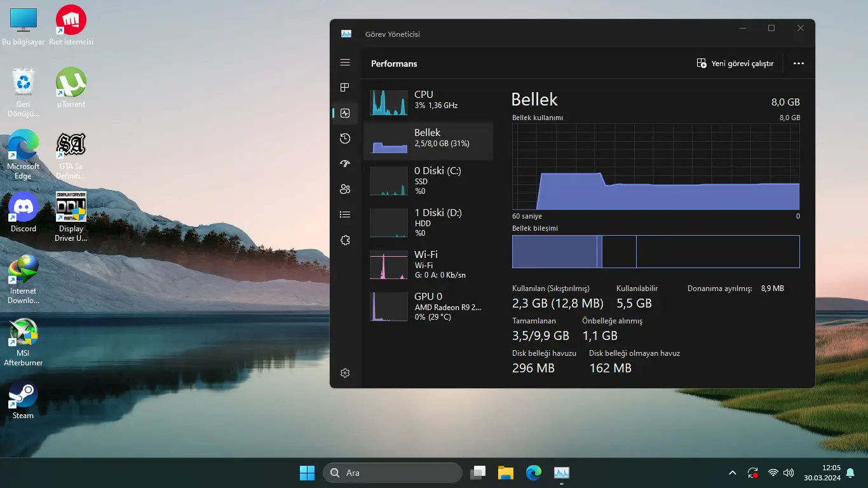
Task: Select the Wi-Fi network entry
Action: click(x=428, y=265)
